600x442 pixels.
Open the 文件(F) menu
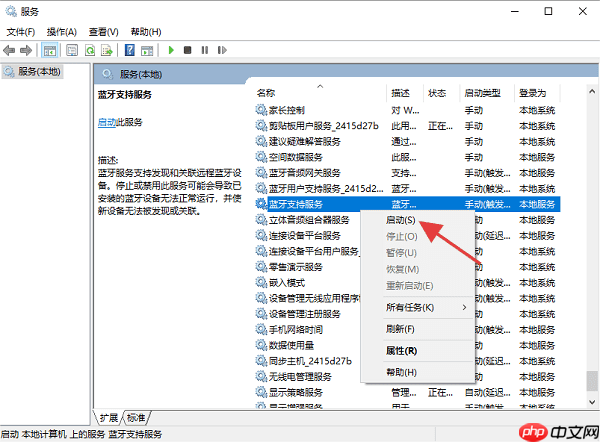click(21, 32)
